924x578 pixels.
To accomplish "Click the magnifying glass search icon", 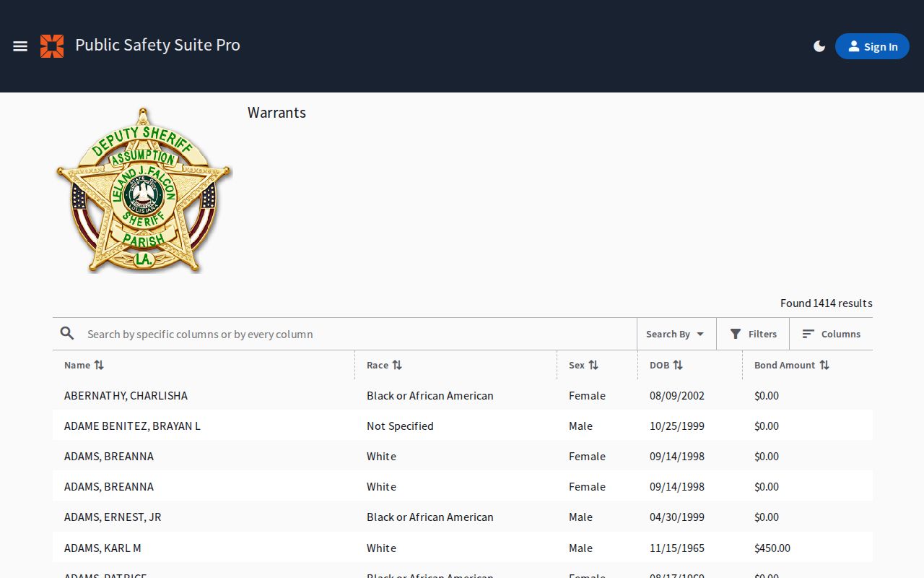I will point(67,333).
